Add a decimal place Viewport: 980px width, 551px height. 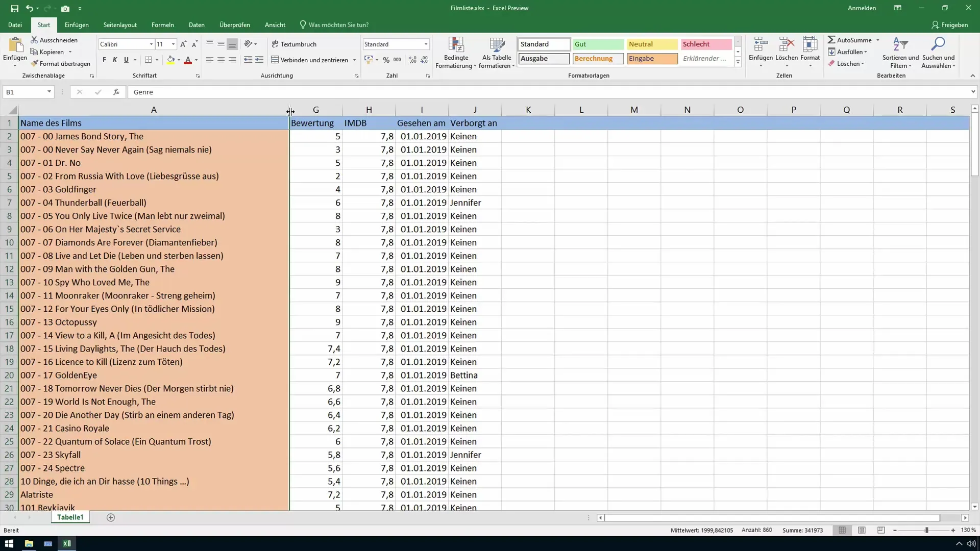click(x=412, y=60)
